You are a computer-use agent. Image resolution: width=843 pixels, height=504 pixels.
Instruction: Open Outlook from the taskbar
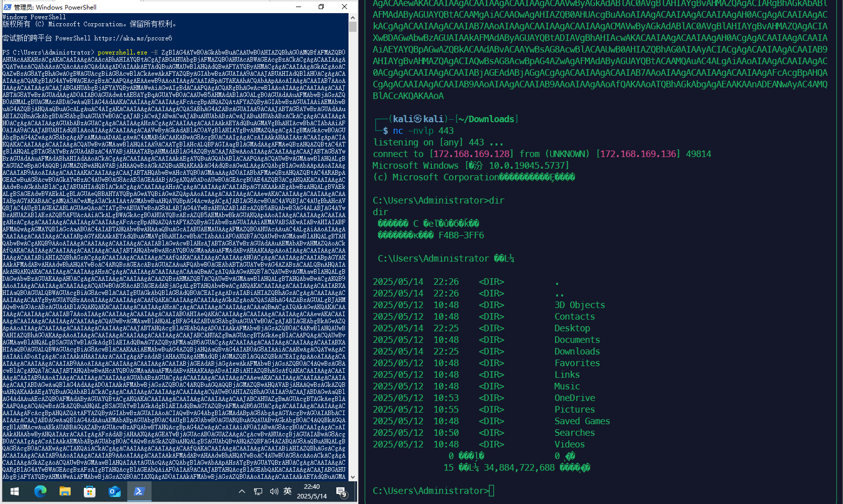click(114, 491)
